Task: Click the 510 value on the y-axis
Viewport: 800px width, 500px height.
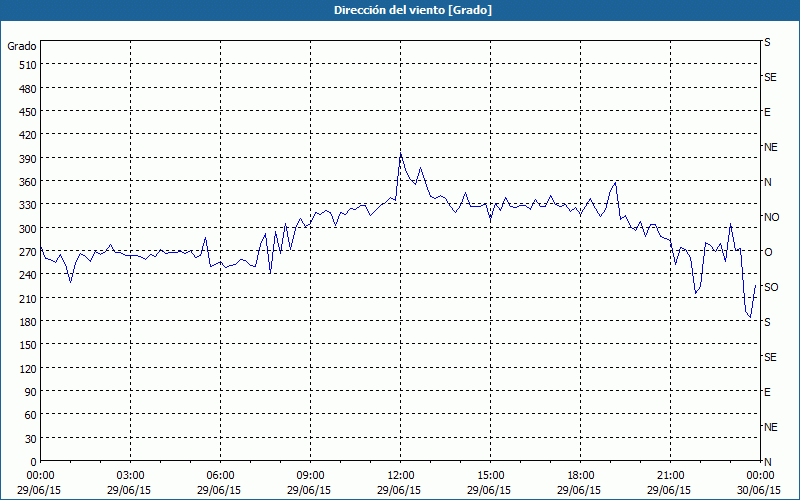Action: (28, 65)
